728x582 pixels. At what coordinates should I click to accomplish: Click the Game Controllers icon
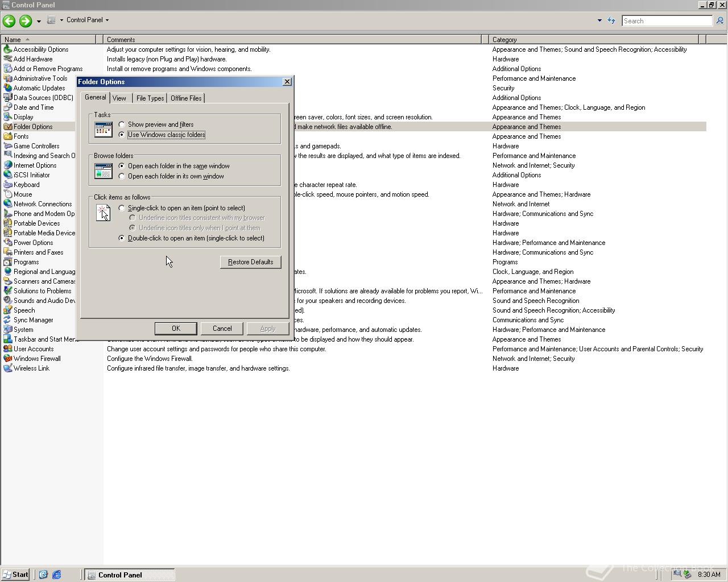tap(7, 146)
